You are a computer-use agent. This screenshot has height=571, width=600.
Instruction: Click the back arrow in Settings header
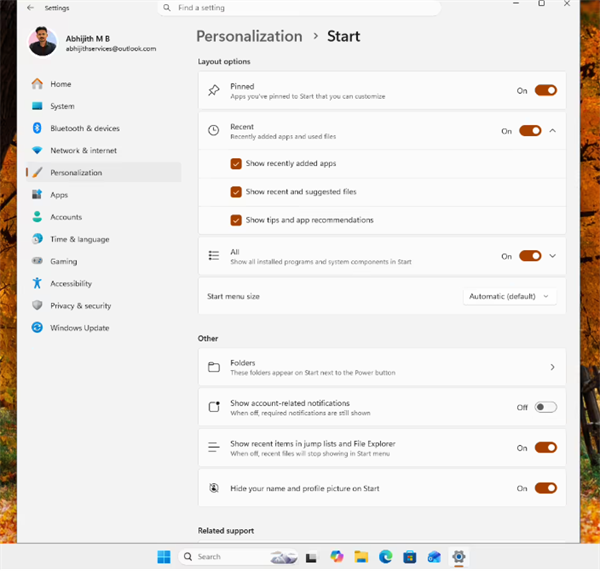tap(30, 8)
